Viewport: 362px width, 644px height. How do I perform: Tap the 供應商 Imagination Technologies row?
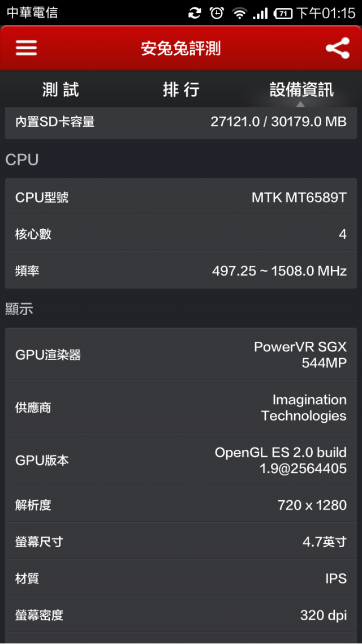[181, 407]
